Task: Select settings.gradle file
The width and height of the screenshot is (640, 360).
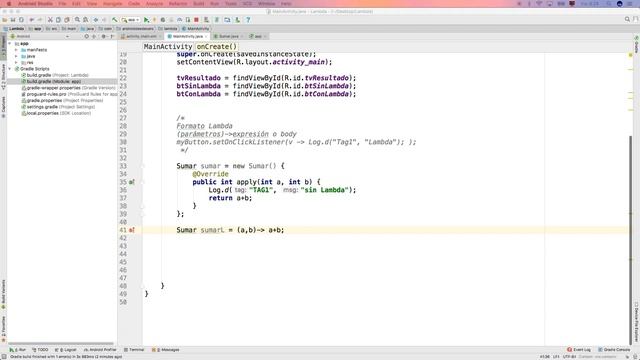Action: (58, 107)
